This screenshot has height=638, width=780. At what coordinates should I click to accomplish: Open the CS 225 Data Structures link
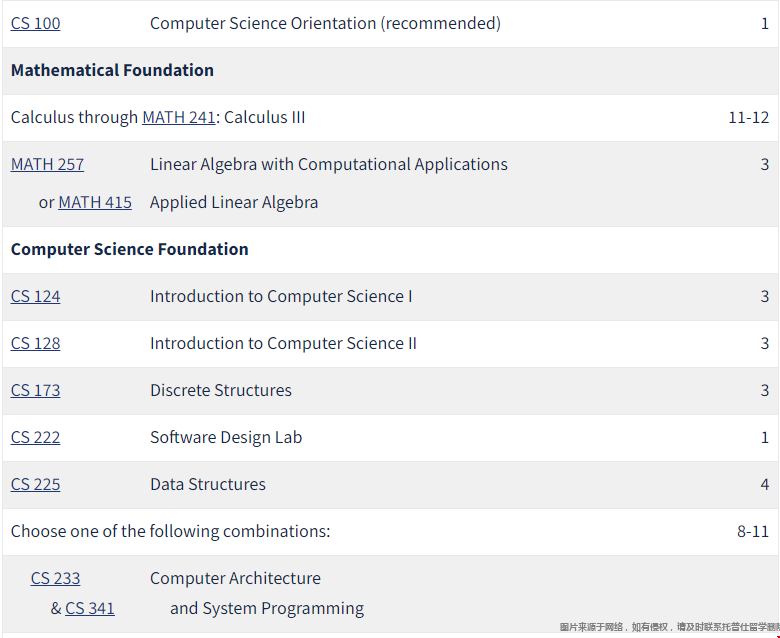(35, 484)
